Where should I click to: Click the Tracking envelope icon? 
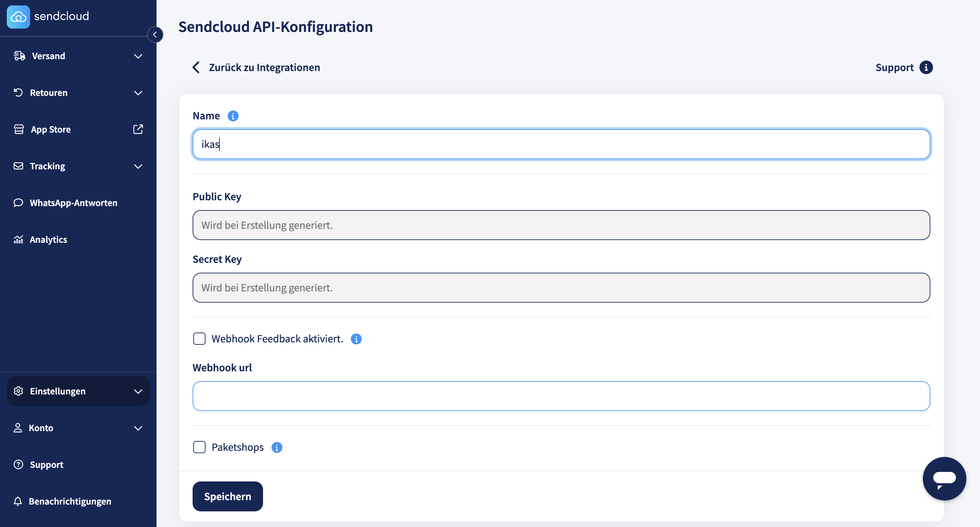pyautogui.click(x=18, y=166)
